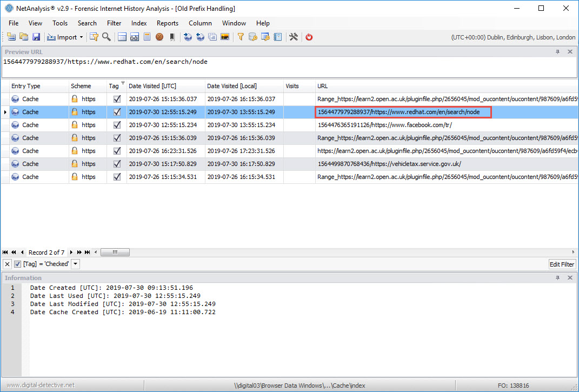Image resolution: width=579 pixels, height=392 pixels.
Task: Untag the vehicletax.service.gov.uk record
Action: click(117, 164)
